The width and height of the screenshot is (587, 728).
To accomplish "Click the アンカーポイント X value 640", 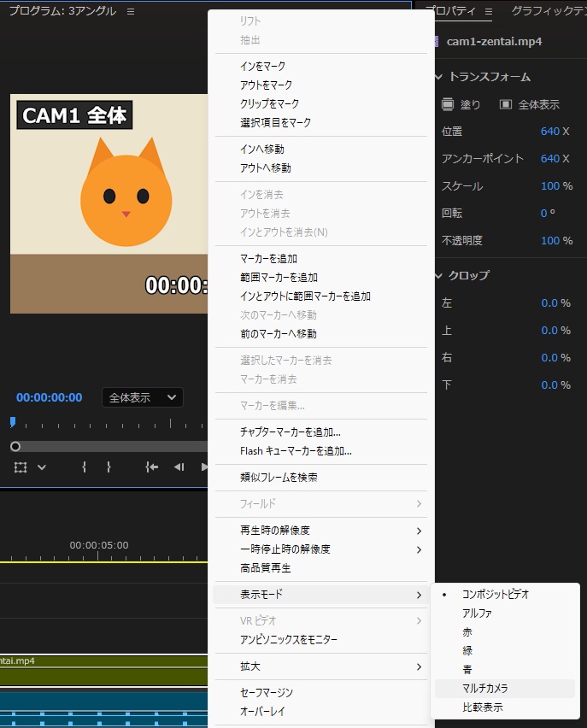I will tap(550, 159).
